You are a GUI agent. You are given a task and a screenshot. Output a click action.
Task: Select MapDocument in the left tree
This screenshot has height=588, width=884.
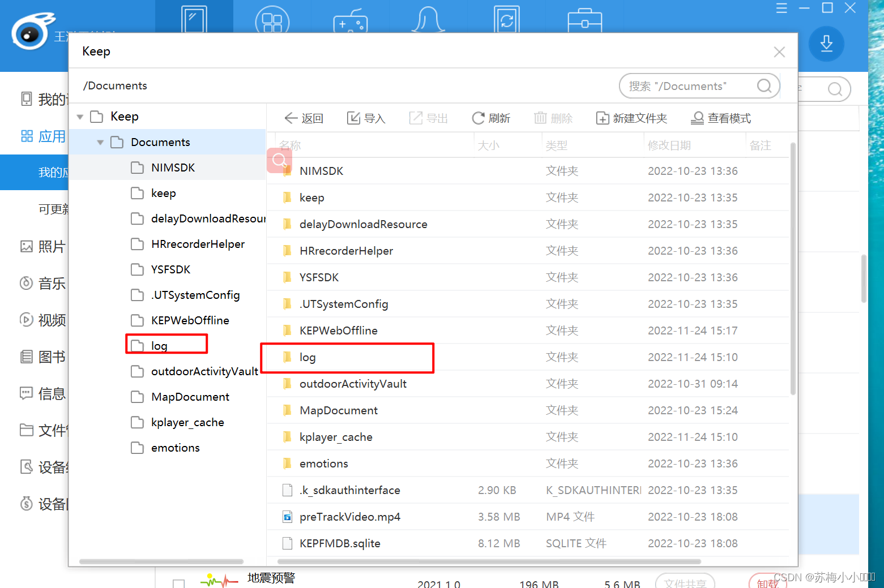(x=167, y=397)
